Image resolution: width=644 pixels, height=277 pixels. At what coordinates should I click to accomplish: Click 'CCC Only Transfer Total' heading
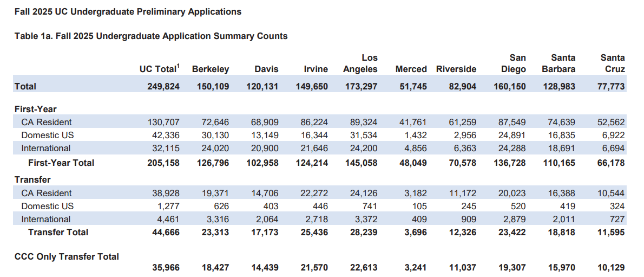pos(67,257)
